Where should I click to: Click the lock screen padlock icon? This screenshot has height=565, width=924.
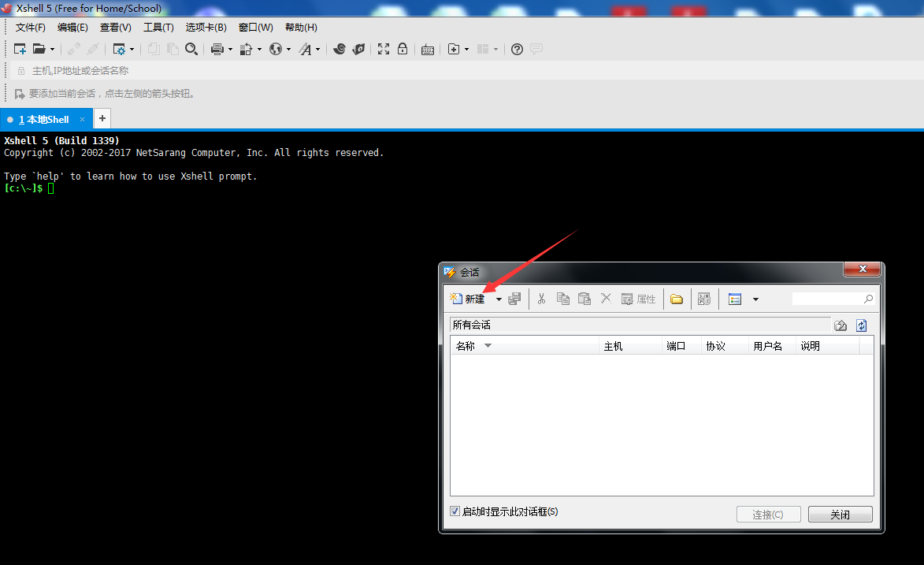(403, 49)
